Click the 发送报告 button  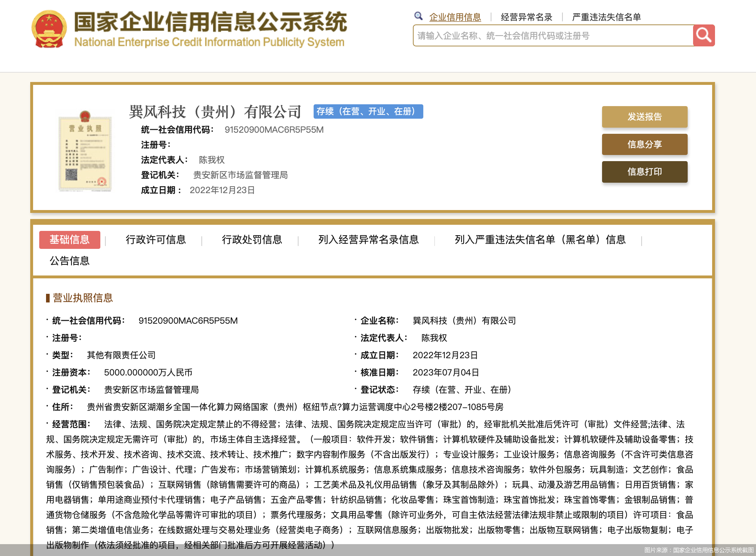pyautogui.click(x=644, y=117)
